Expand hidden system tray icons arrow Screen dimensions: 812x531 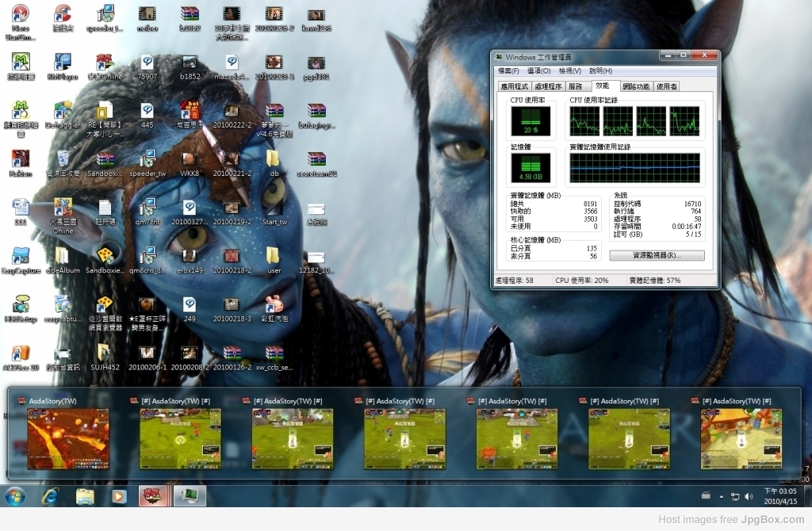pyautogui.click(x=722, y=496)
